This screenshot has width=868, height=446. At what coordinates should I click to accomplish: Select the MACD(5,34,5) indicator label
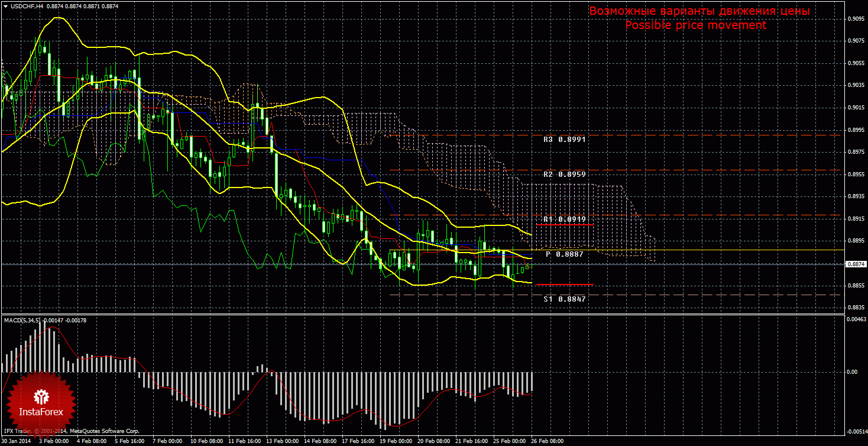click(x=22, y=320)
